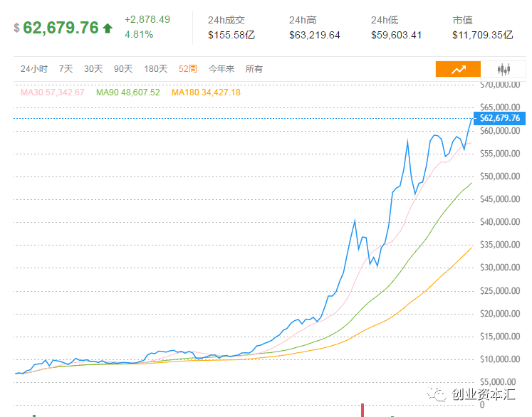Switch to 30天 time range

click(x=93, y=69)
